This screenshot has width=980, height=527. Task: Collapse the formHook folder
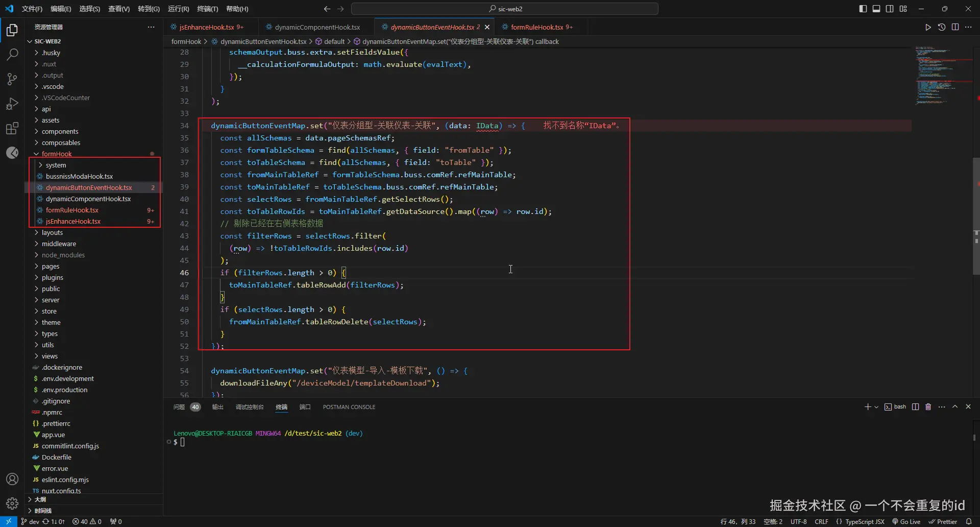tap(56, 154)
